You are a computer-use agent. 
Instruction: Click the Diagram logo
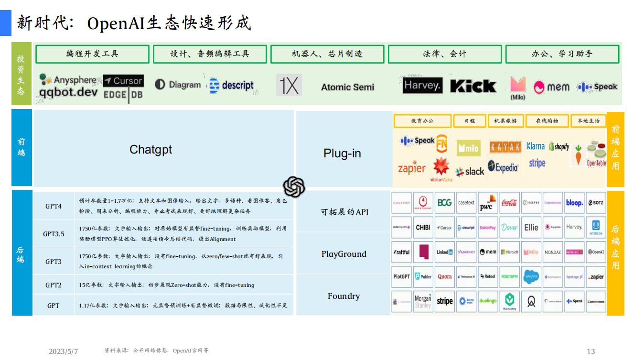point(178,85)
